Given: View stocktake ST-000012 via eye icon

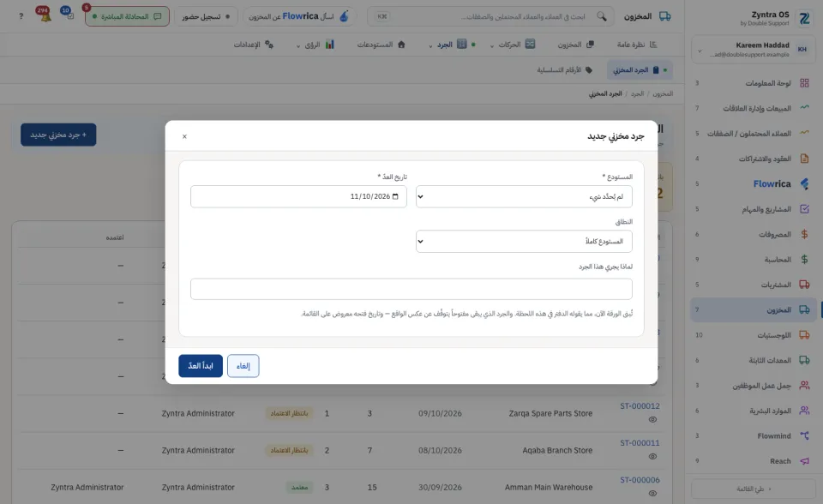Looking at the screenshot, I should pos(652,419).
